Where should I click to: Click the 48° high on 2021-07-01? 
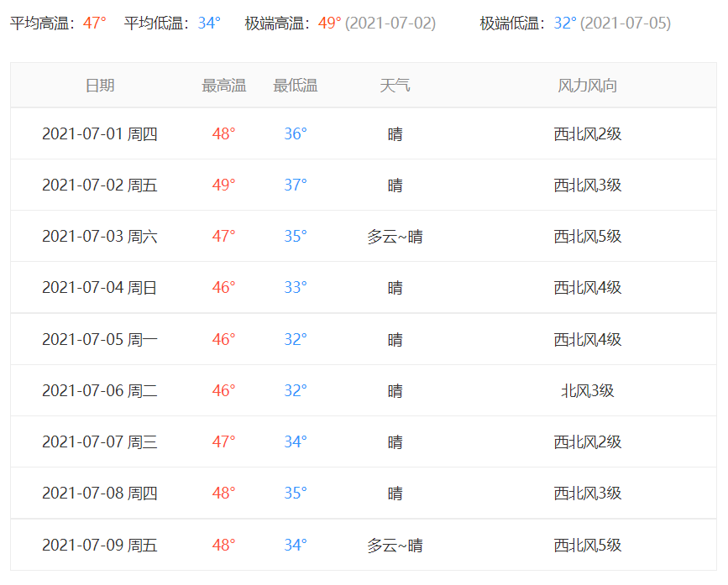pyautogui.click(x=224, y=134)
